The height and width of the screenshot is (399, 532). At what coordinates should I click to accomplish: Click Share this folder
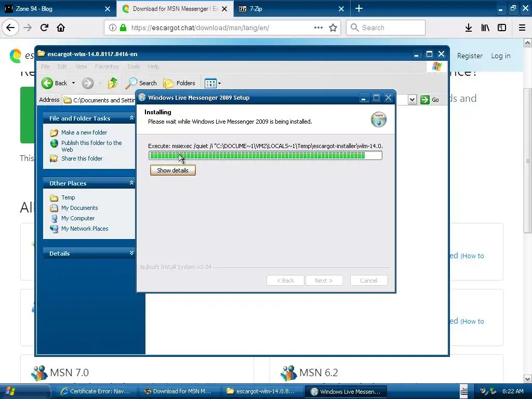[x=82, y=158]
